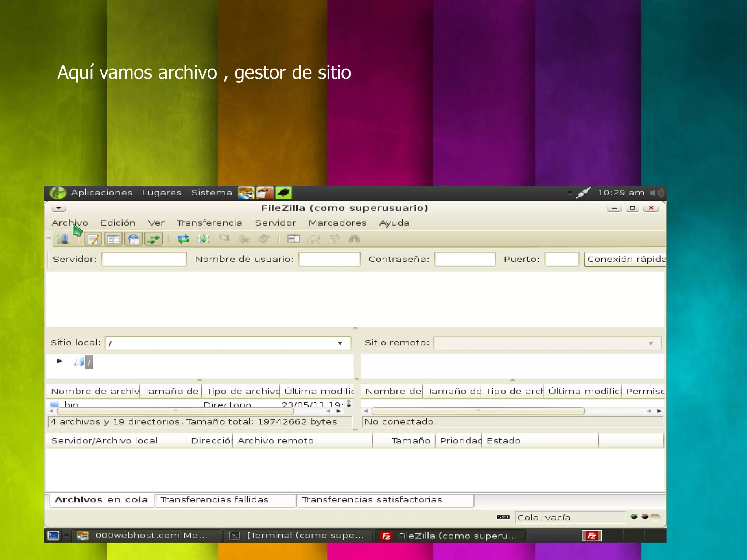
Task: Click the local file list horizontal scrollbar
Action: 175,411
